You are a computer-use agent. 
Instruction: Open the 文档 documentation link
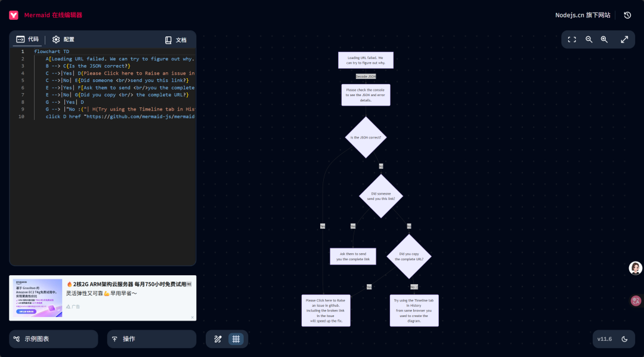175,40
